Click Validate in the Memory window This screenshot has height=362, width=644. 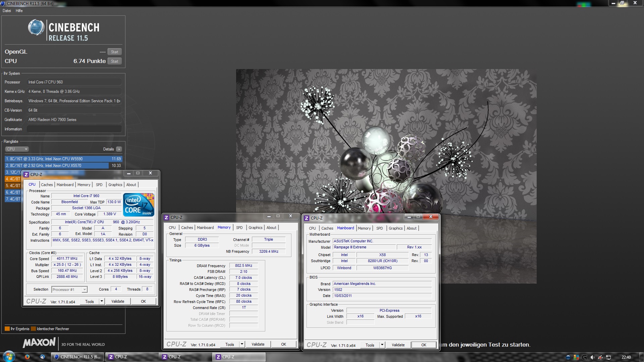click(258, 344)
